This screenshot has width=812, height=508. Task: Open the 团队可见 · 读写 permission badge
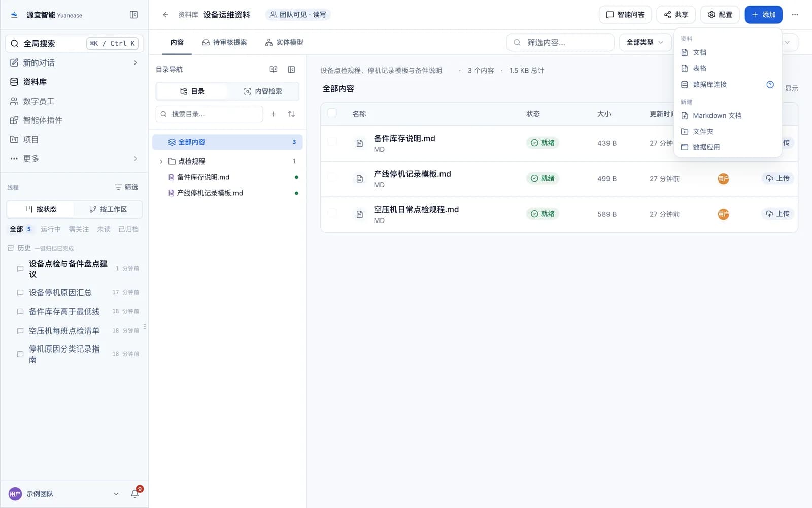[298, 15]
